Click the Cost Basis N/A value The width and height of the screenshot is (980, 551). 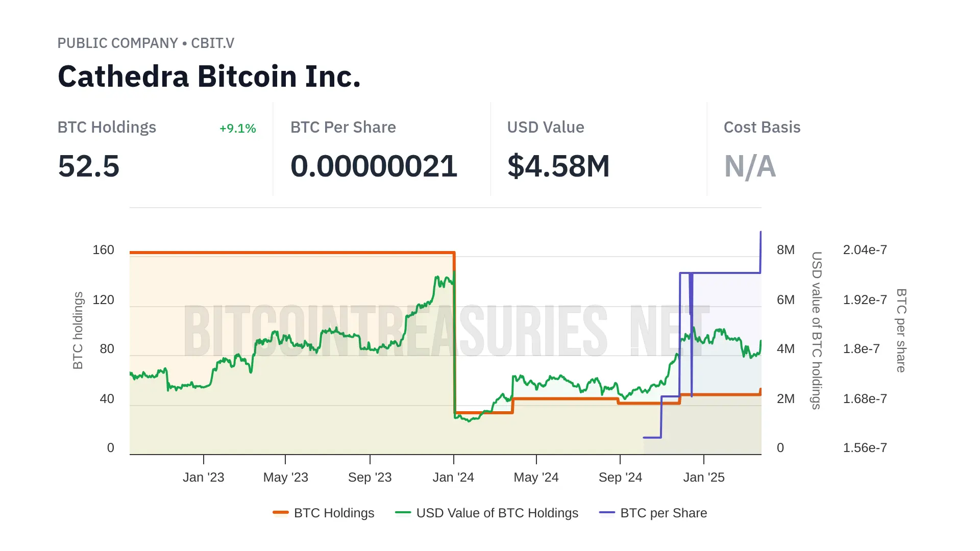coord(750,166)
